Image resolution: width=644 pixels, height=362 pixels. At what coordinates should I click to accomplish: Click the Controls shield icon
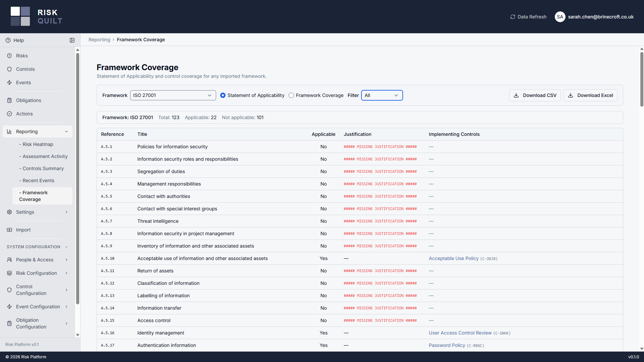click(9, 69)
